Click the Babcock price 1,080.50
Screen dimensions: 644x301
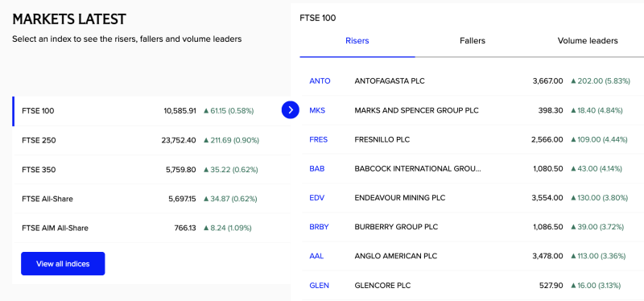pyautogui.click(x=548, y=169)
